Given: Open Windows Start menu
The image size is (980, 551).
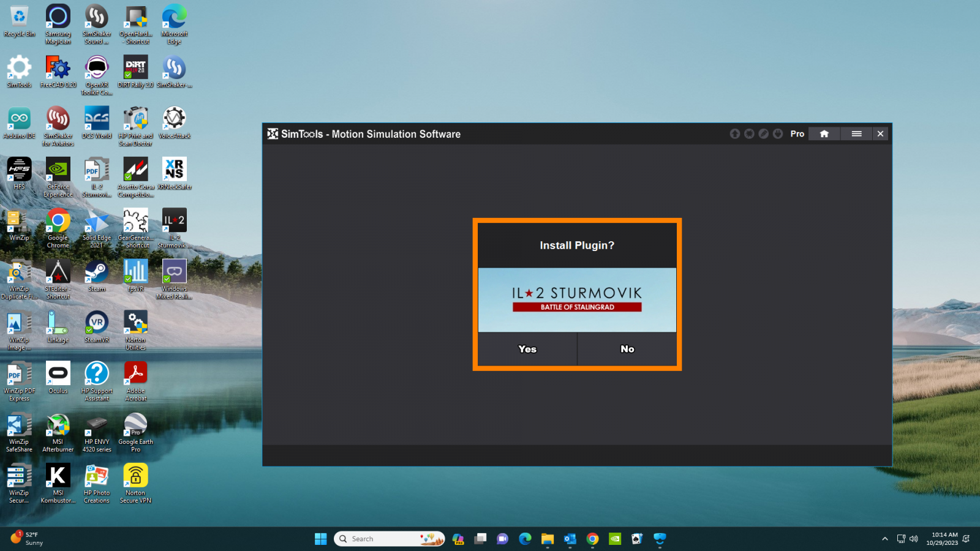Looking at the screenshot, I should pyautogui.click(x=321, y=539).
